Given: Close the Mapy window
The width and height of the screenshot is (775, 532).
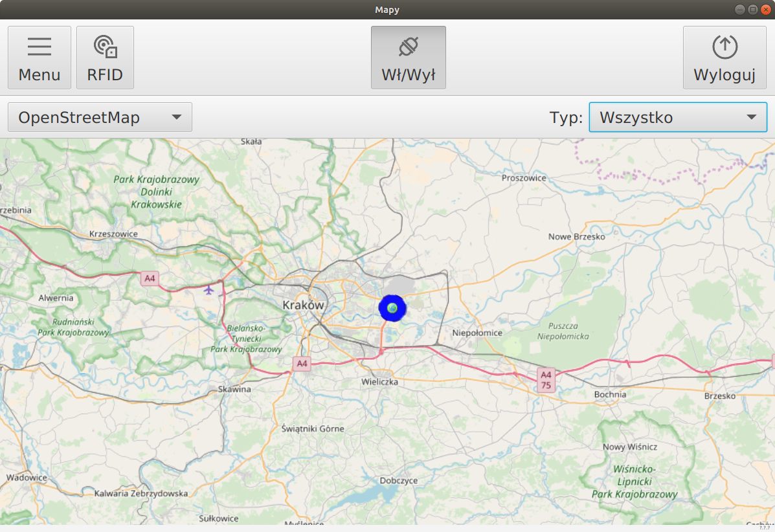Looking at the screenshot, I should coord(765,9).
